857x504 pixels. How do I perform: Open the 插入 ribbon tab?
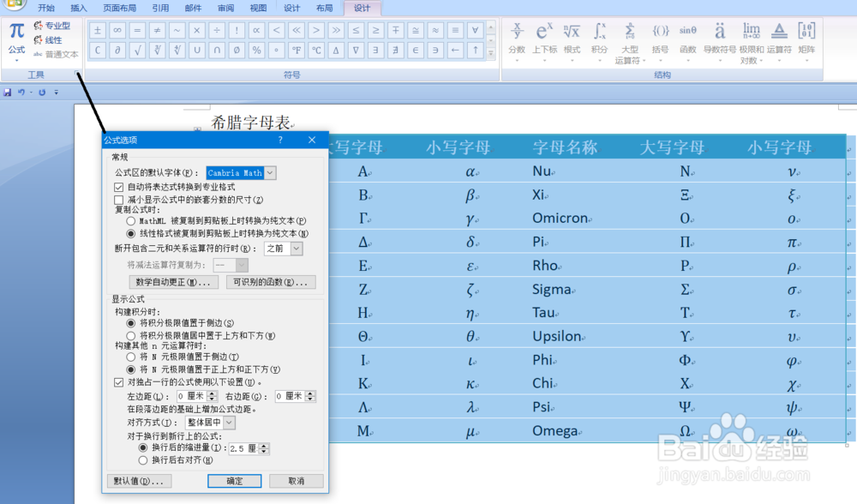click(x=79, y=8)
